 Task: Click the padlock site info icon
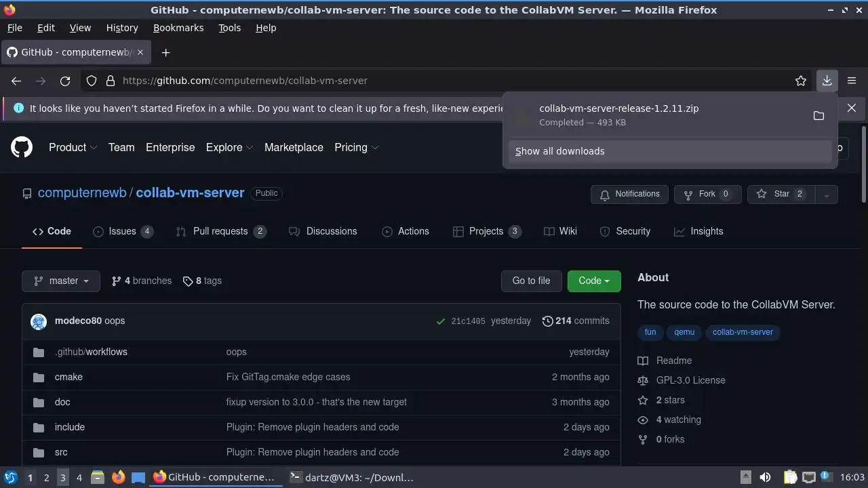click(111, 81)
